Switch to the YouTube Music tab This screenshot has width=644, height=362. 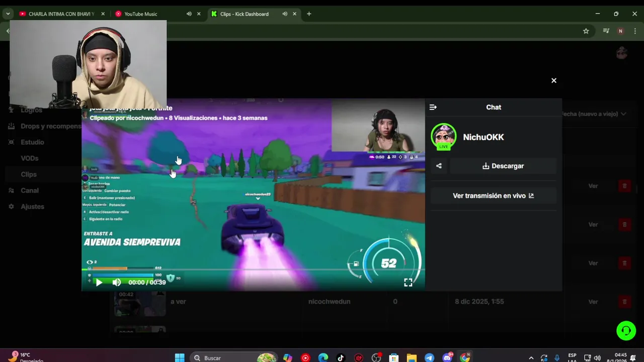click(x=141, y=14)
